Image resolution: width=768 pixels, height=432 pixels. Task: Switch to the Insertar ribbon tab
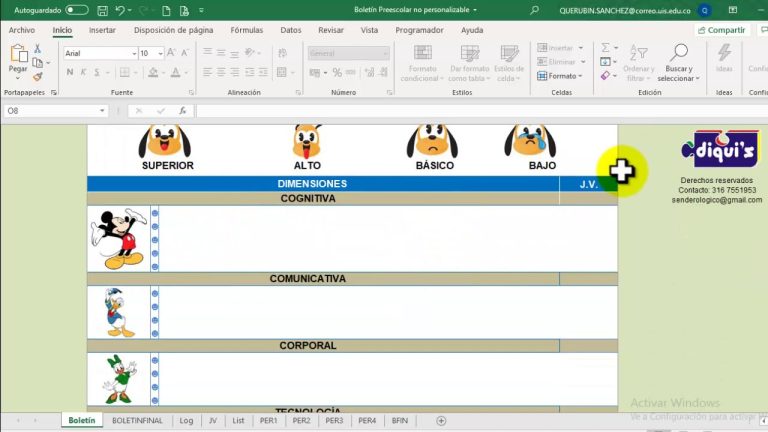(x=102, y=30)
